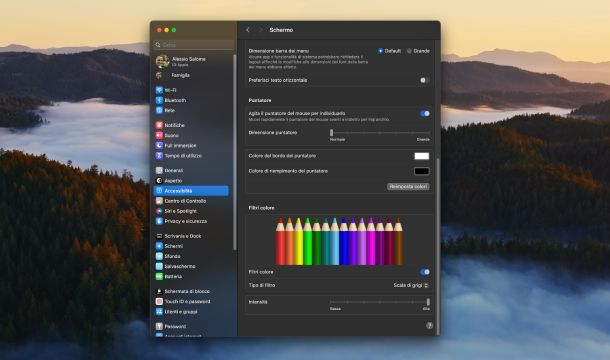Open Sfondo wallpaper icon

[x=159, y=256]
